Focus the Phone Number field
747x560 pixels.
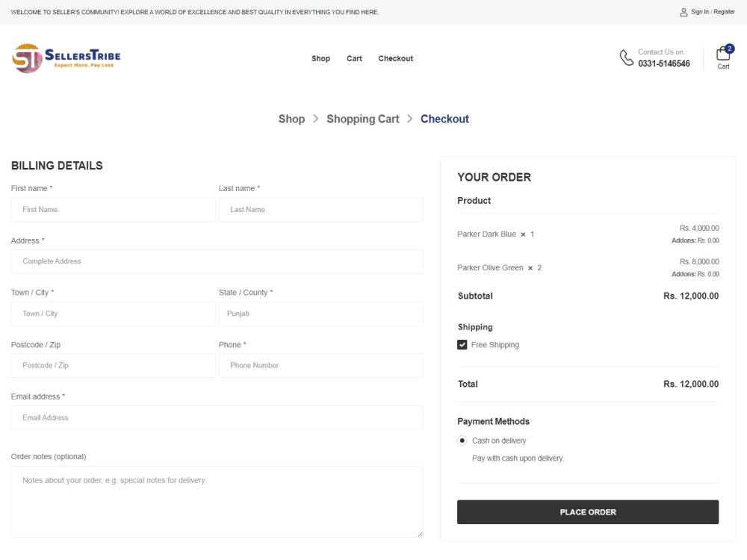pos(320,365)
